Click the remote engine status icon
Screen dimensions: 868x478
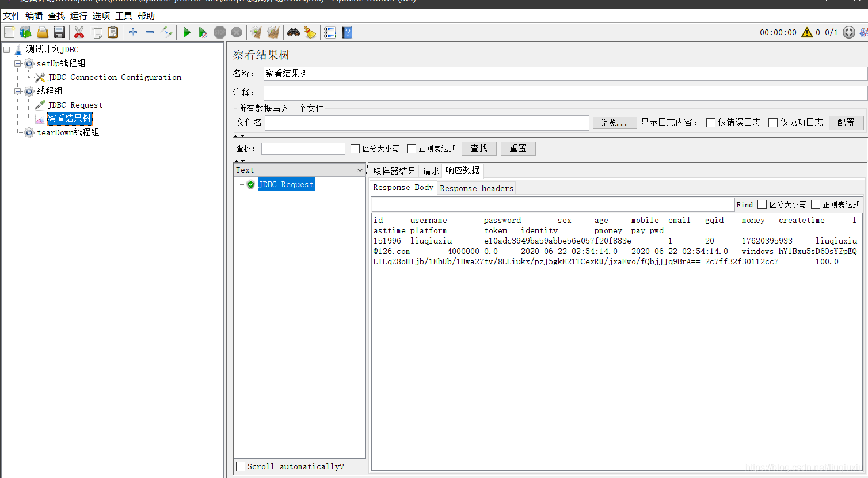tap(849, 32)
